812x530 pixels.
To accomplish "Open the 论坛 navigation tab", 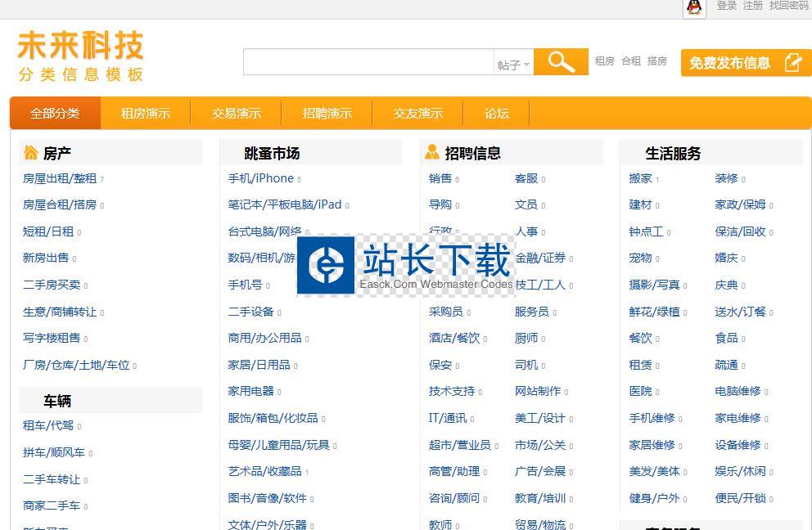I will (497, 114).
